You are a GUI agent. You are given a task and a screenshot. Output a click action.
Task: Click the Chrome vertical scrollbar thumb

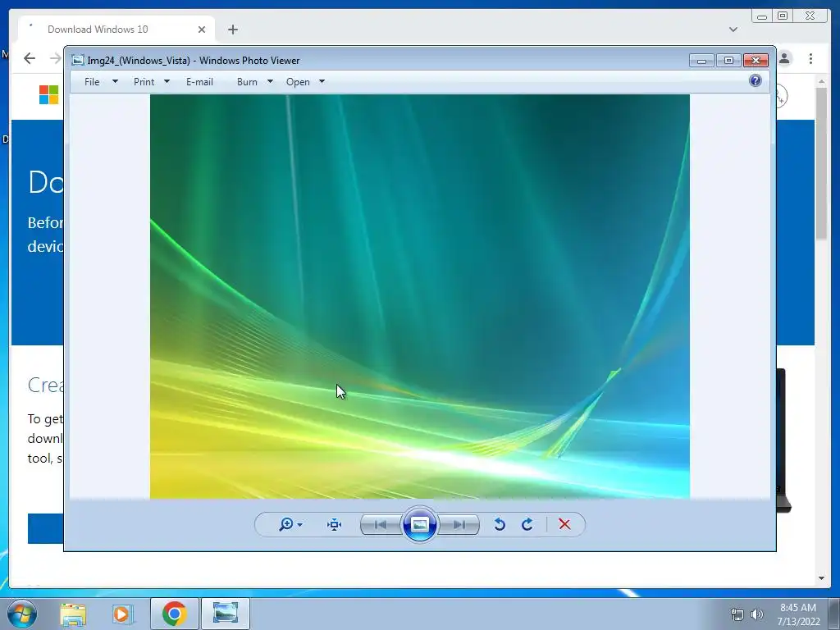click(821, 163)
